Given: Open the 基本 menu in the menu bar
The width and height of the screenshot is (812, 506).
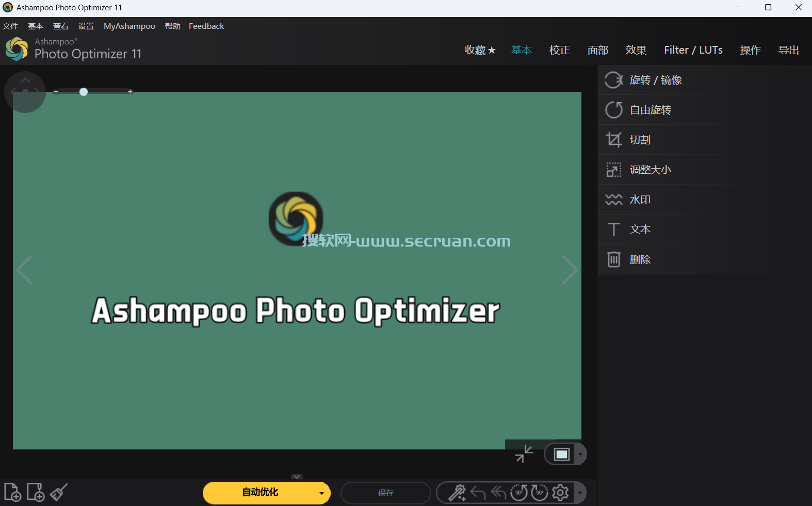Looking at the screenshot, I should tap(36, 26).
